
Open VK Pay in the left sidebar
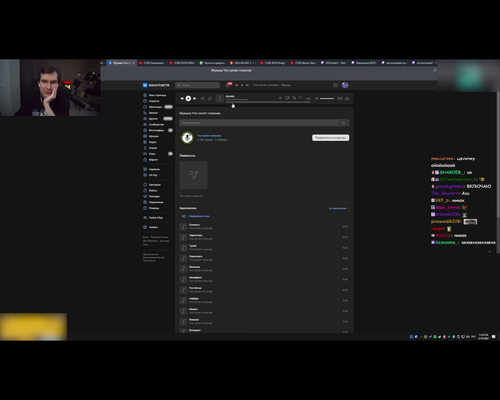tap(150, 175)
